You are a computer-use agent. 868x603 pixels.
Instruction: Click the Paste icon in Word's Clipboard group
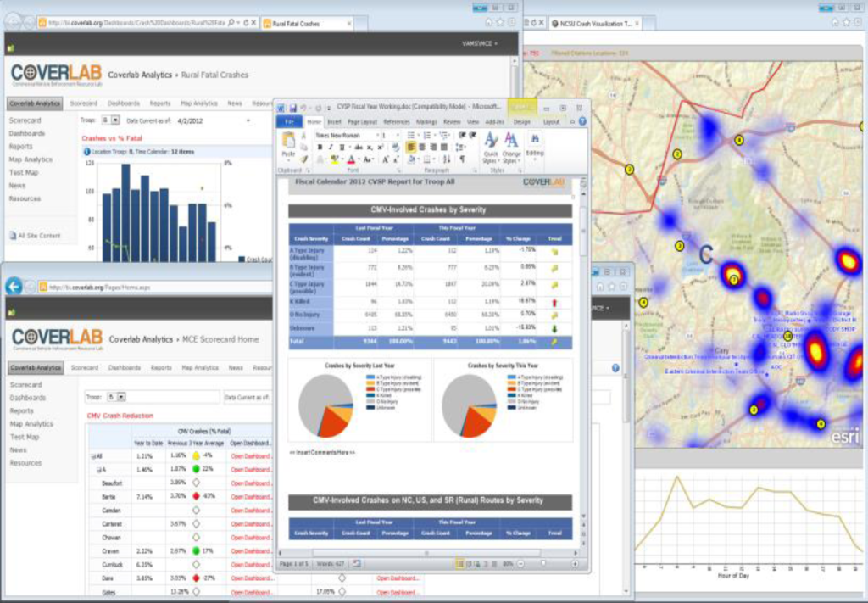(290, 141)
